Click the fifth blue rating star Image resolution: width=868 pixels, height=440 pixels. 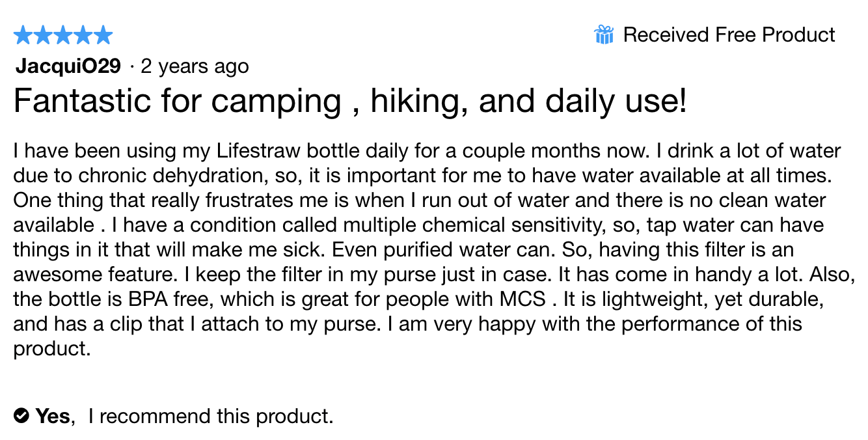(x=103, y=35)
